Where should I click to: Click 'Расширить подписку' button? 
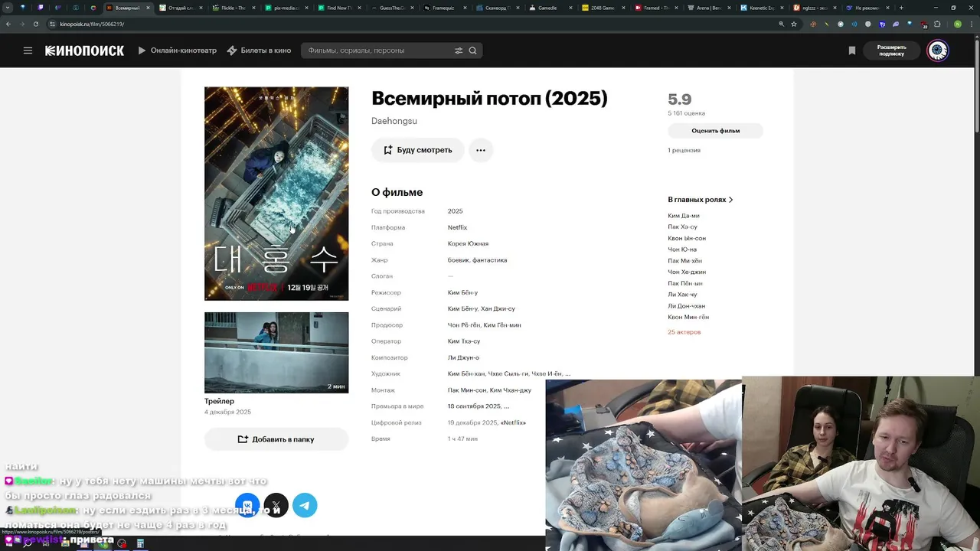(891, 51)
